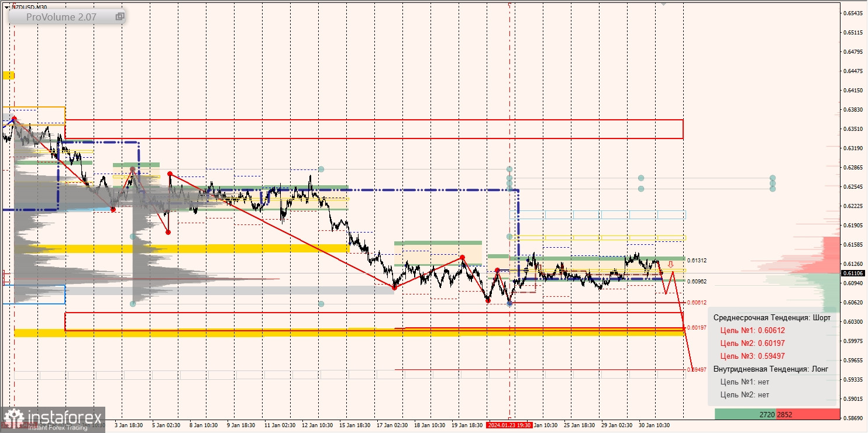Viewport: 868px width, 433px height.
Task: Click the 0.59015 price axis label
Action: [x=853, y=399]
